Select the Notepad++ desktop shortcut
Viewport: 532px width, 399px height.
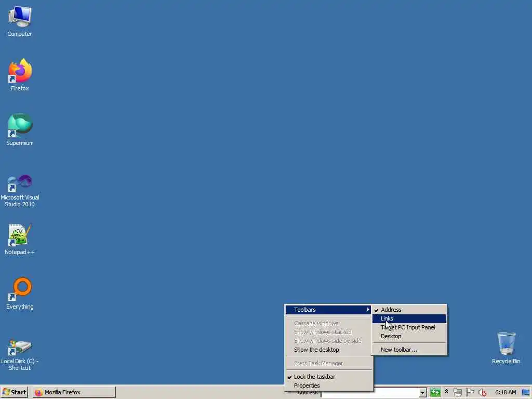coord(20,239)
